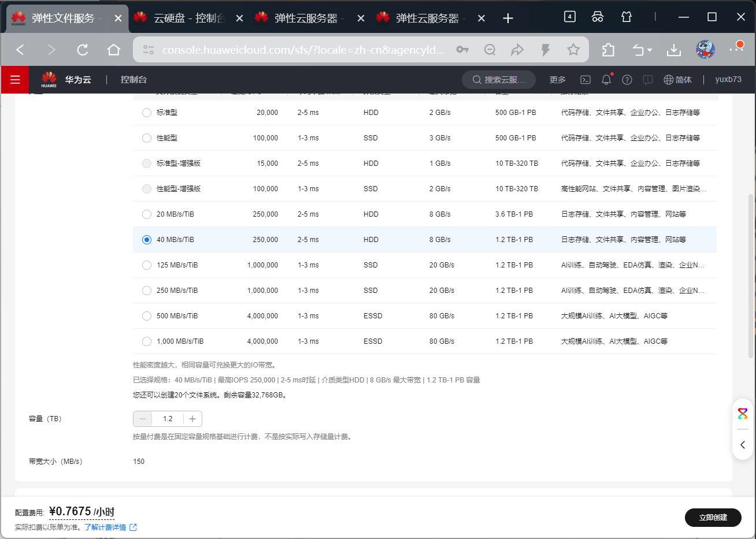Choose the 40 MB/s/TiB option
This screenshot has width=756, height=539.
pos(147,240)
